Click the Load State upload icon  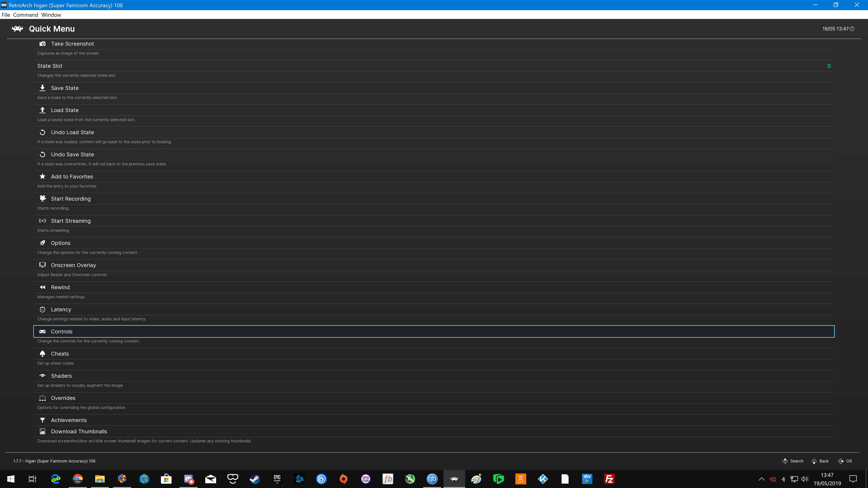[x=42, y=110]
